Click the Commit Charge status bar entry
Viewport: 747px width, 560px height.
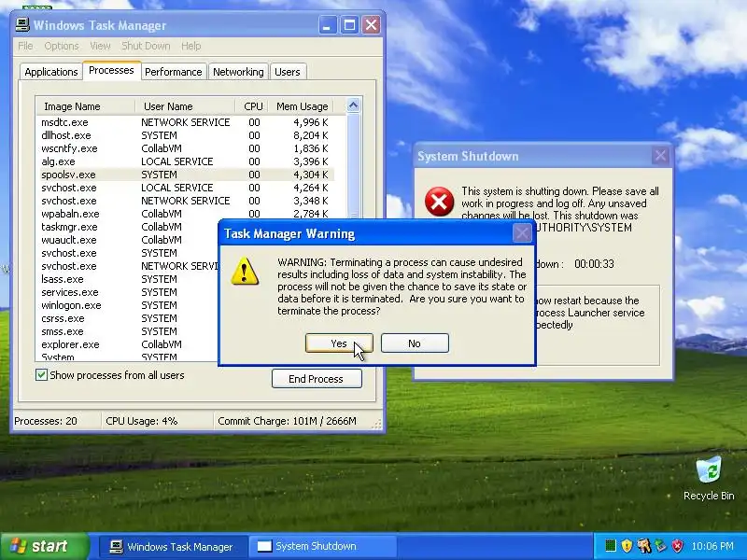tap(287, 421)
